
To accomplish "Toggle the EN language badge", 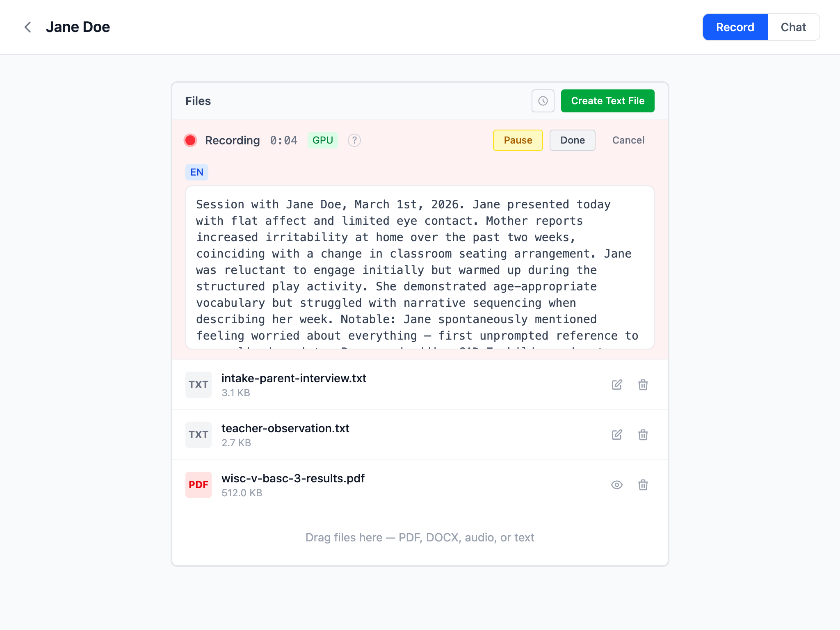I will coord(197,172).
